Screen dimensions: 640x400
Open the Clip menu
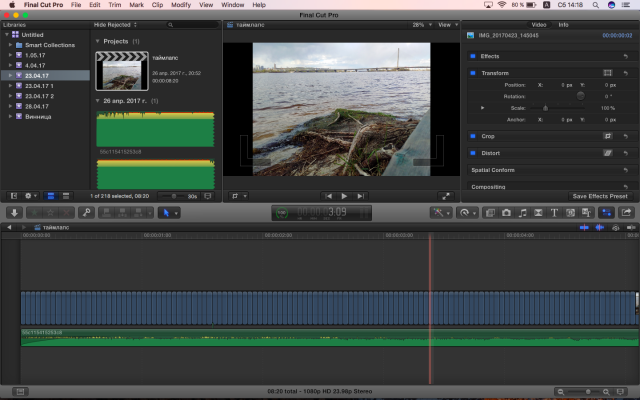(x=157, y=5)
